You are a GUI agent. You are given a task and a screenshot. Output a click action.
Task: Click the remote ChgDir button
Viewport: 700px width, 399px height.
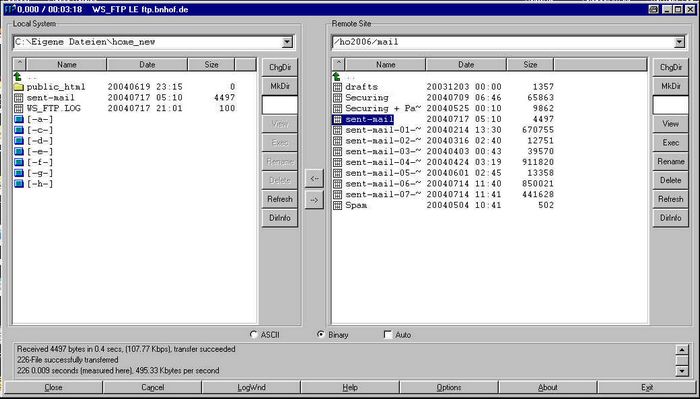tap(671, 67)
